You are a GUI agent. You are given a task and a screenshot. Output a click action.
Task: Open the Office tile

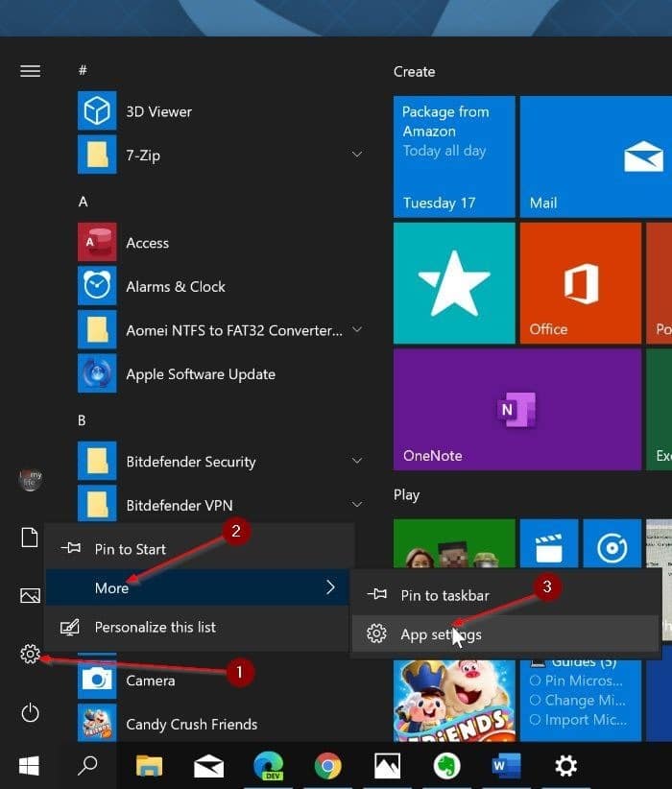pos(581,283)
